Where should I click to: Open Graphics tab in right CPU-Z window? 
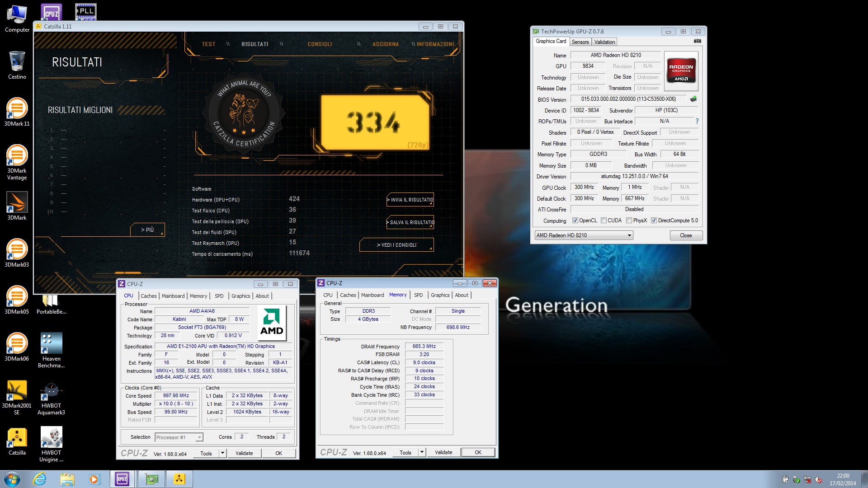440,295
